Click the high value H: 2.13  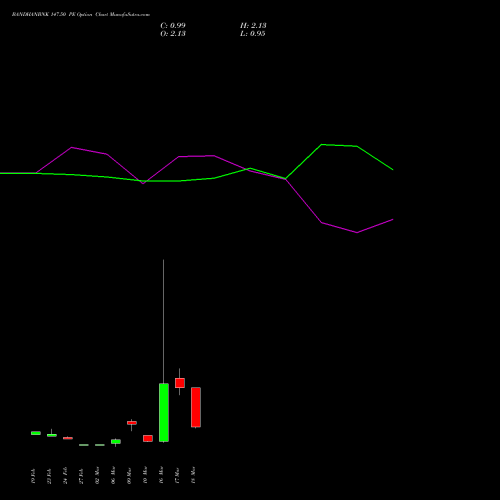(x=253, y=26)
